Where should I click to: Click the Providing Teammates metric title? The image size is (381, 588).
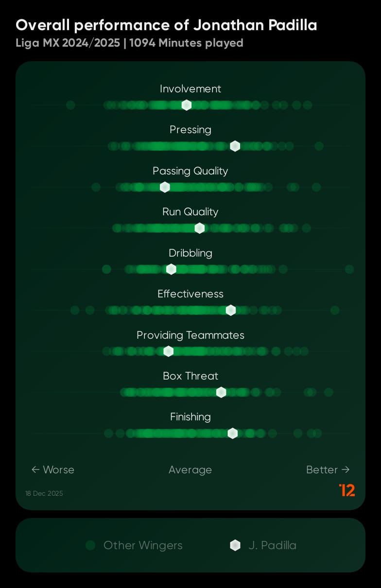pos(190,335)
